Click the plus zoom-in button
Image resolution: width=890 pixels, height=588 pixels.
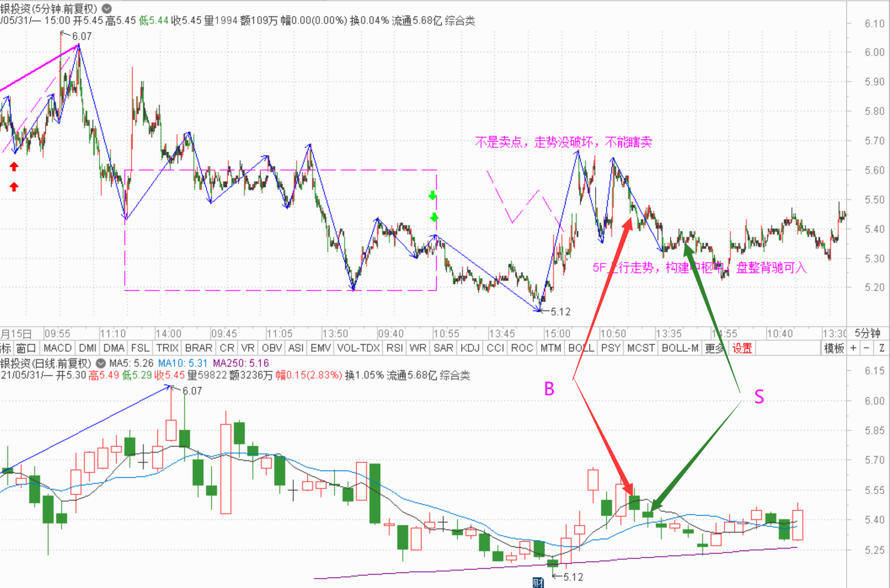tap(854, 348)
